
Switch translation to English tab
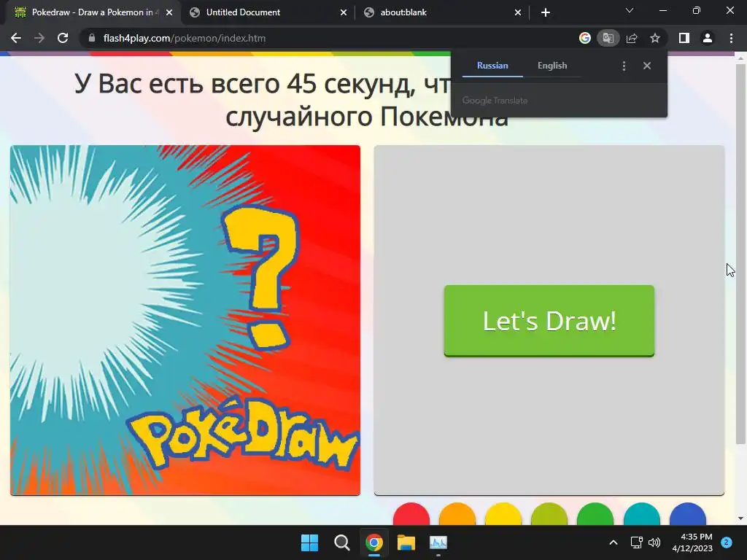[x=552, y=66]
